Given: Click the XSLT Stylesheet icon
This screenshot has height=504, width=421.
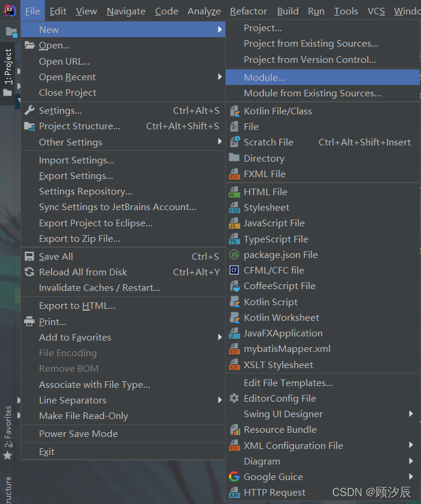Looking at the screenshot, I should (235, 365).
